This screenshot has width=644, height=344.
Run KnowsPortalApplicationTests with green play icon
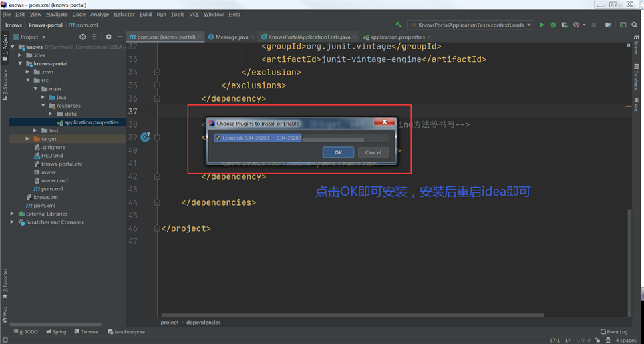click(542, 25)
